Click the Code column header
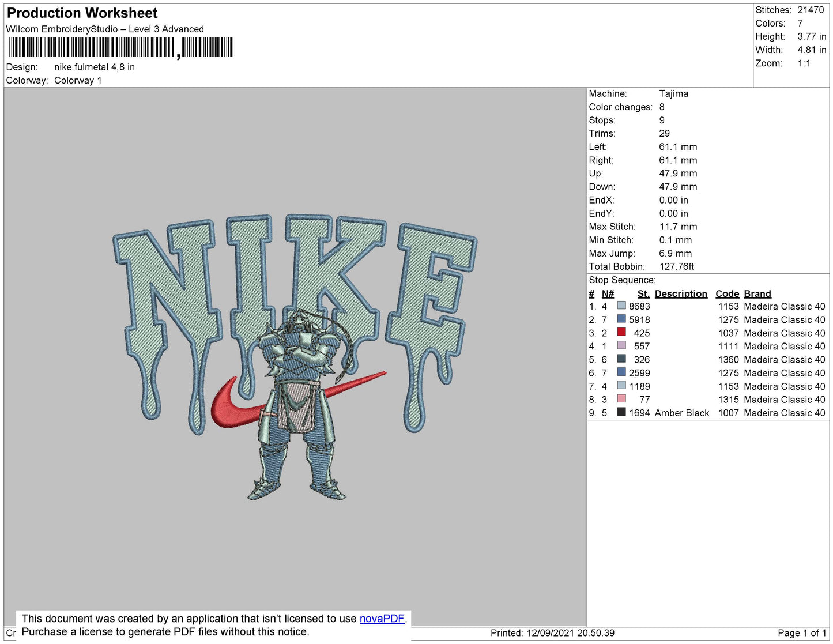Viewport: 833px width, 644px height. pos(727,293)
